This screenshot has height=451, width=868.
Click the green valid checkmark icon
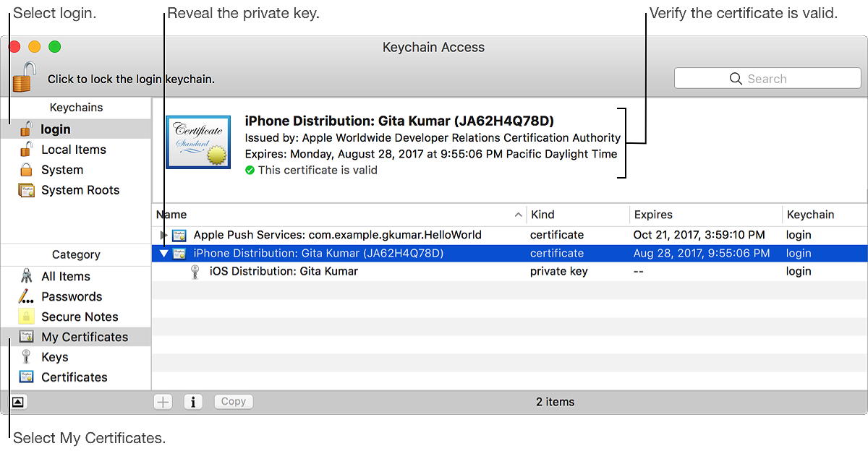(250, 171)
